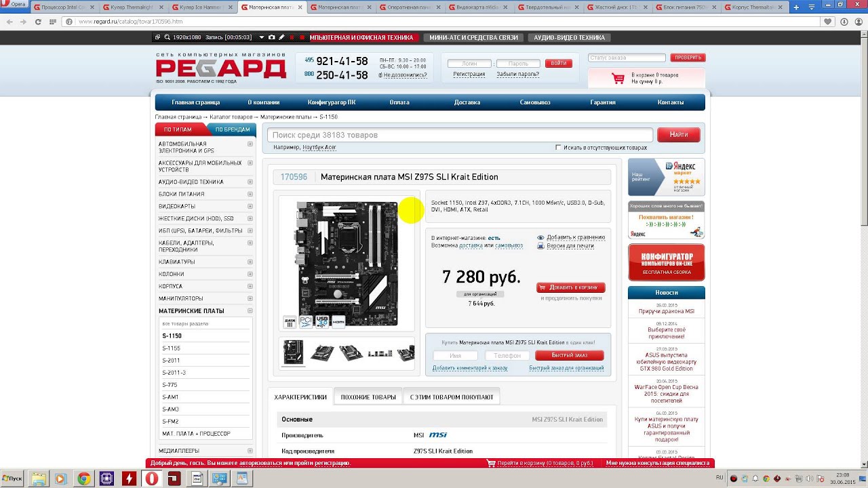Expand Жесткие диски (HDD), SSD plus icon
The image size is (868, 488).
click(250, 218)
